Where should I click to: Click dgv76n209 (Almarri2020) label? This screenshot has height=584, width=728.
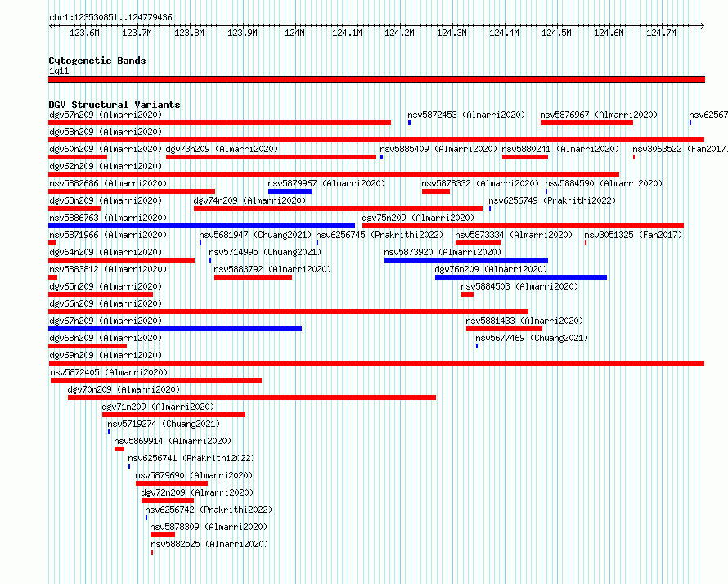pos(491,269)
